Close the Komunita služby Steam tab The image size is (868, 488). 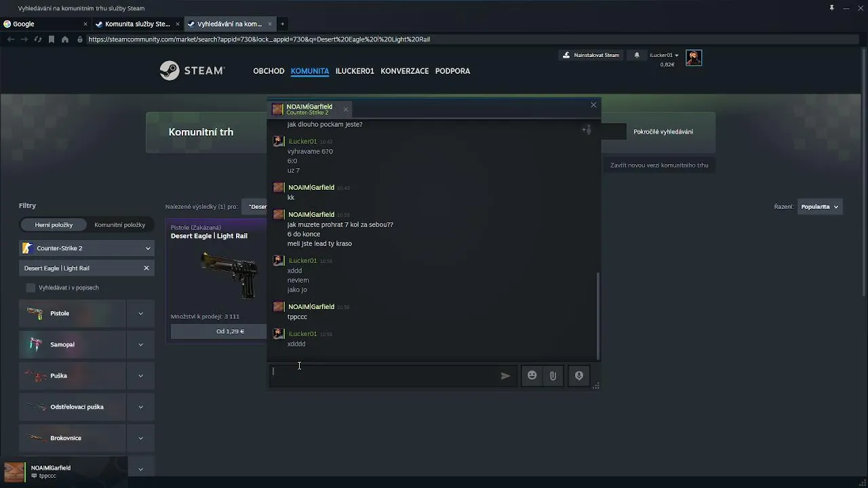point(178,24)
